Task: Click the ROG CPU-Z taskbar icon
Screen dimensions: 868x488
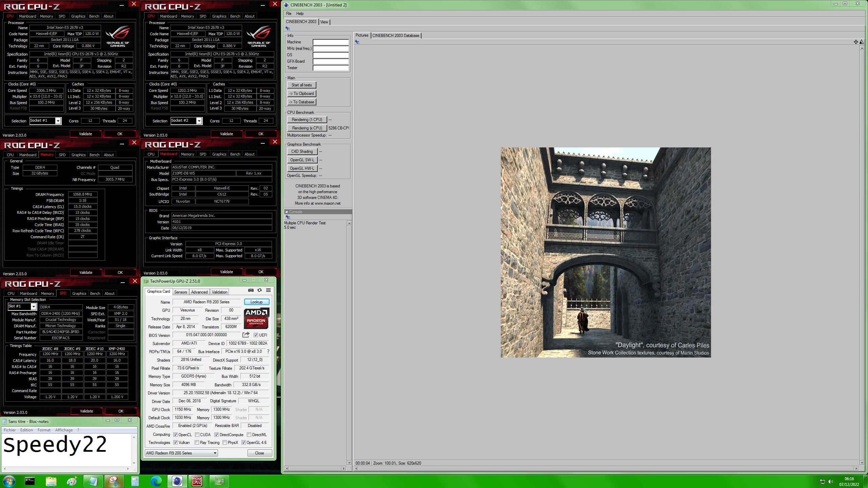Action: pyautogui.click(x=197, y=481)
